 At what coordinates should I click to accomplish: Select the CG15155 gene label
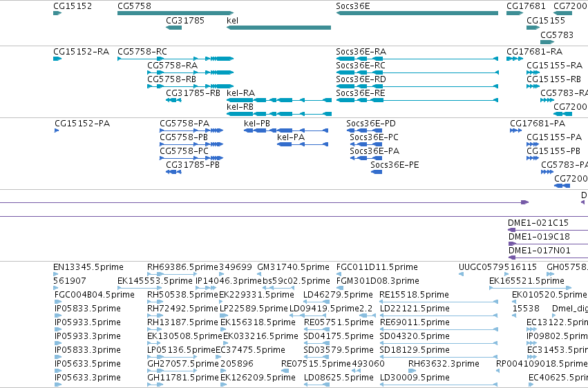(x=546, y=20)
